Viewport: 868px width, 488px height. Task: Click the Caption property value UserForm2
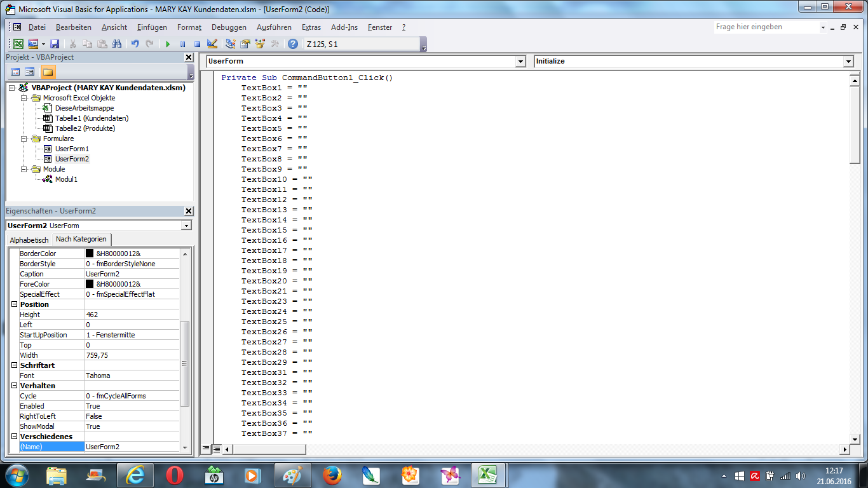click(x=132, y=274)
